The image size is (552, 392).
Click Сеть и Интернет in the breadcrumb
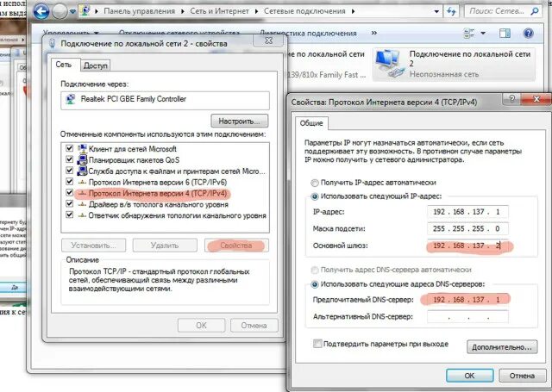tap(219, 11)
